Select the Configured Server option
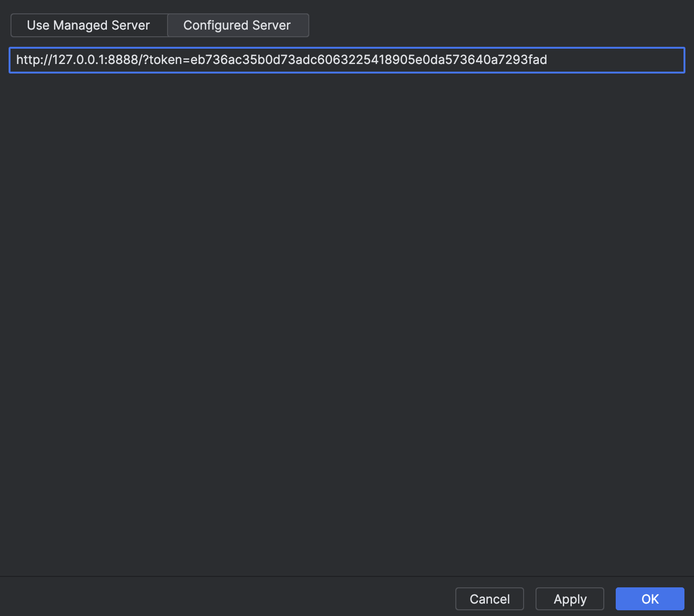This screenshot has width=694, height=616. (x=237, y=25)
